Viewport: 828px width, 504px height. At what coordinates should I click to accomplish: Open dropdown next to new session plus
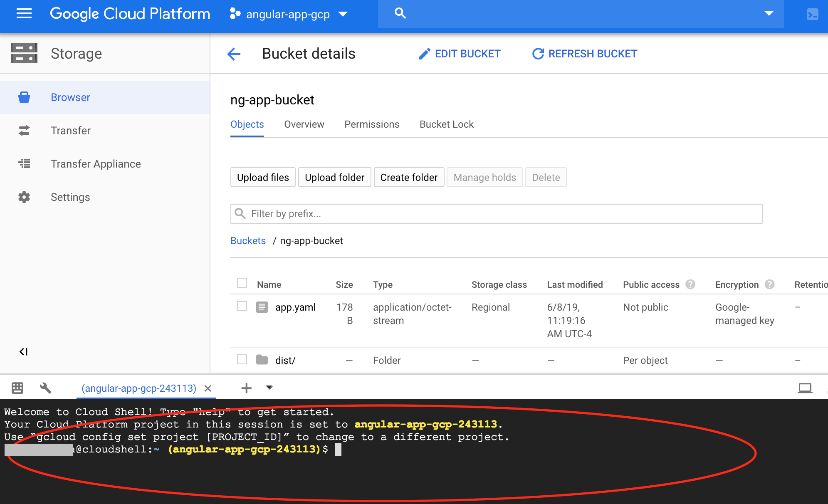269,388
